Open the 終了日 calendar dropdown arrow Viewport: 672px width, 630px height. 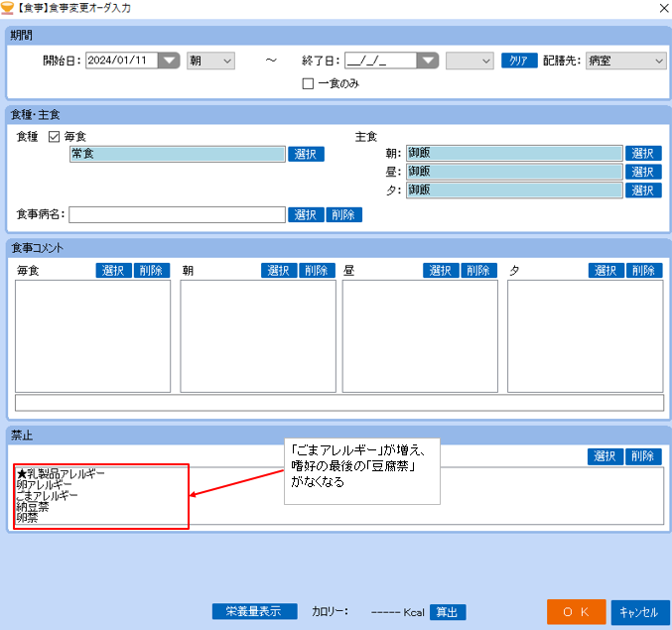click(428, 61)
